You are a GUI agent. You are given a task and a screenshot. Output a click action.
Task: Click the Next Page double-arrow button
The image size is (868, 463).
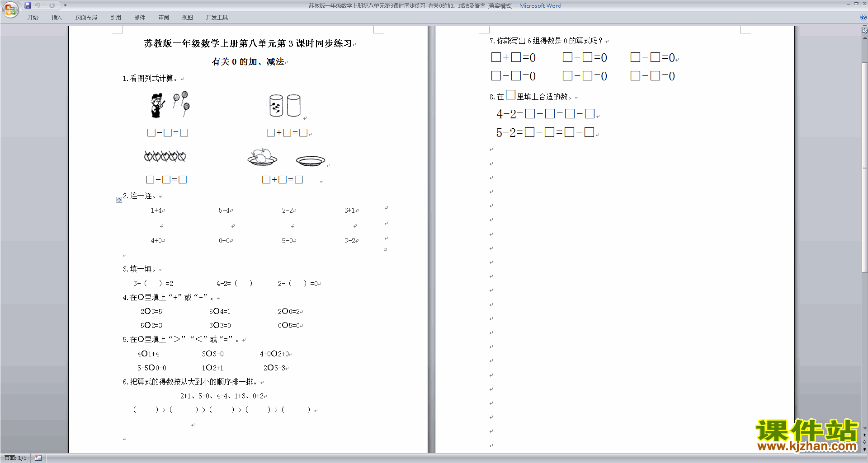[x=865, y=449]
